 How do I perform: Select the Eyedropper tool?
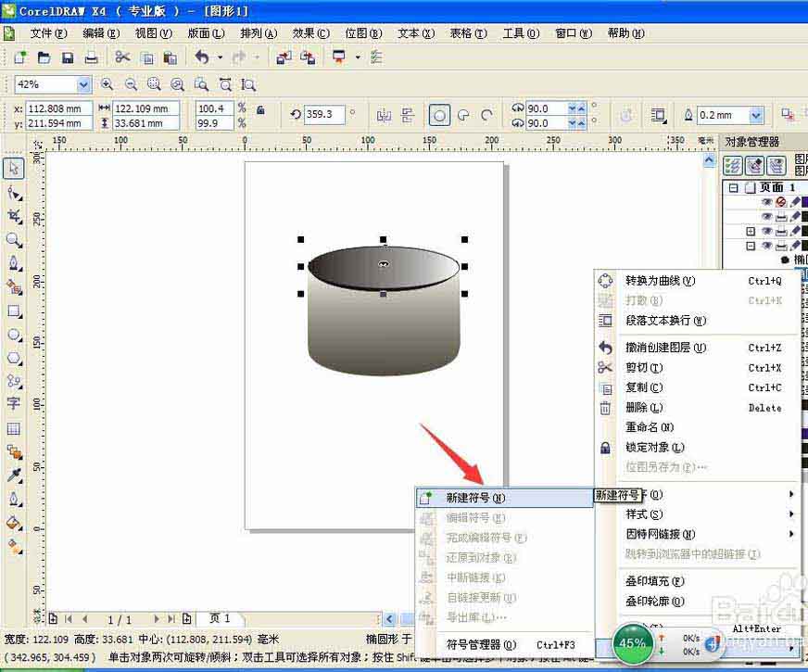pos(14,475)
